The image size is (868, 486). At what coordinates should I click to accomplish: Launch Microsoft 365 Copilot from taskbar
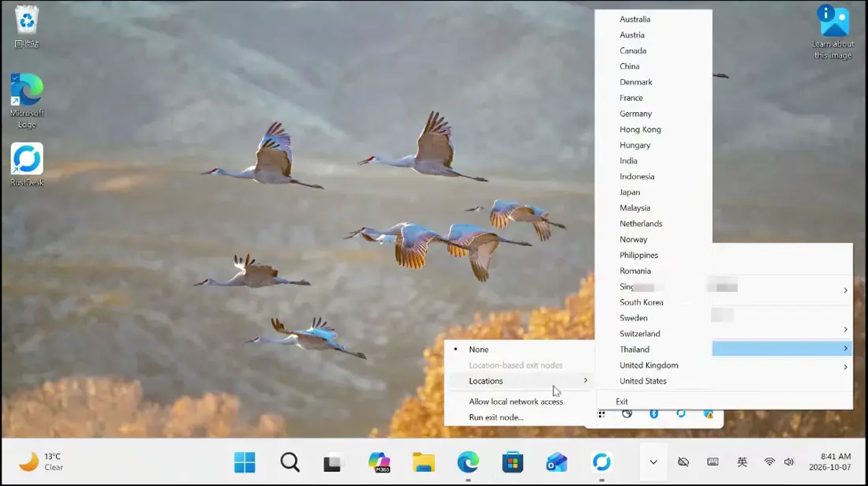coord(380,462)
